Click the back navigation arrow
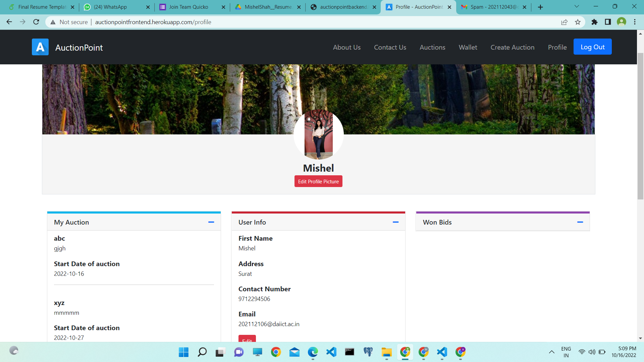This screenshot has height=362, width=644. click(9, 22)
